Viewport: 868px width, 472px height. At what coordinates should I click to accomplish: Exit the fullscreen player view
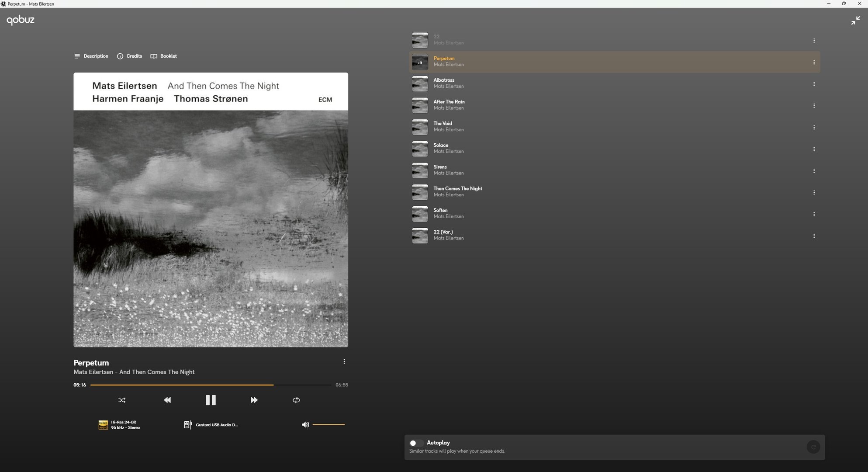(x=855, y=21)
